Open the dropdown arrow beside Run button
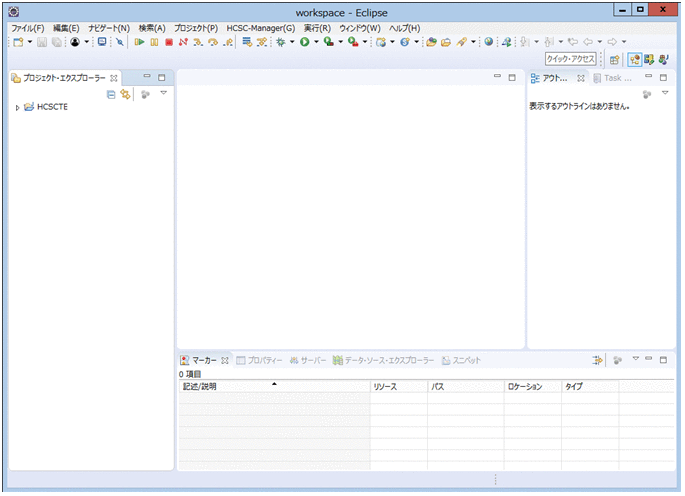The height and width of the screenshot is (496, 685). point(316,42)
